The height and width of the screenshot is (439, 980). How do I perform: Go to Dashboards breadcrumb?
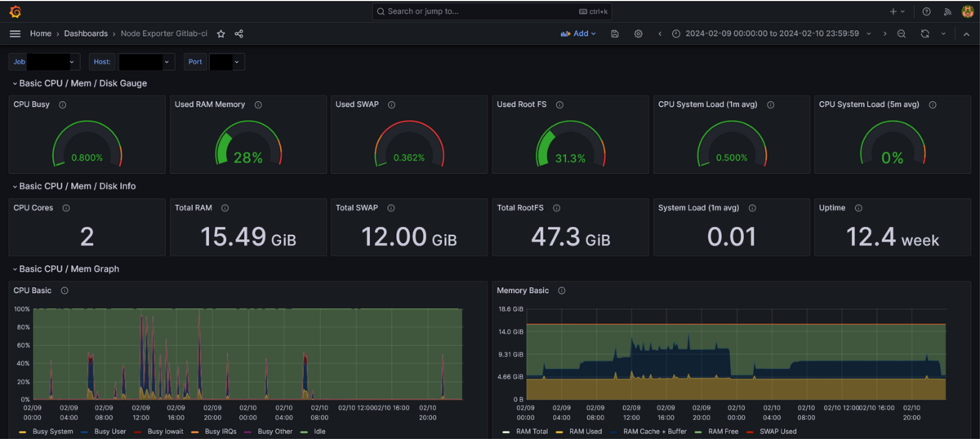(86, 33)
